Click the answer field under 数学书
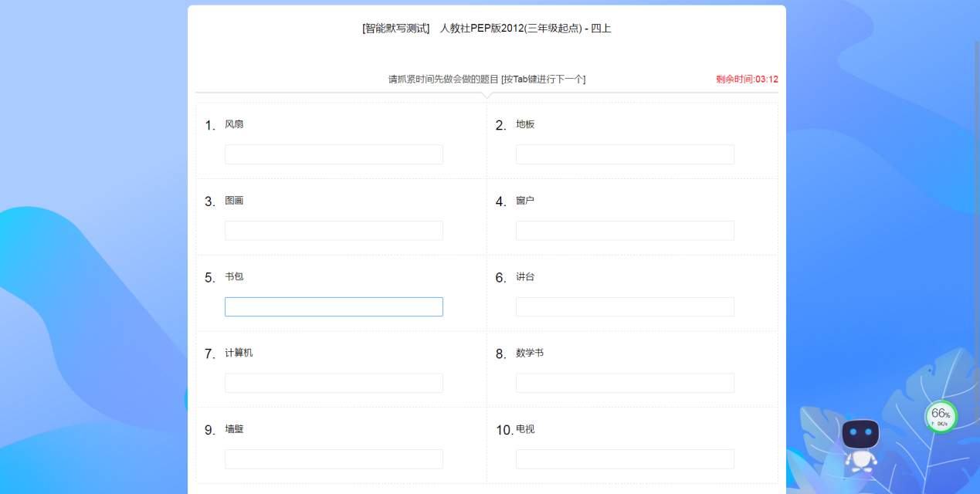Screen dimensions: 980x494 click(625, 383)
